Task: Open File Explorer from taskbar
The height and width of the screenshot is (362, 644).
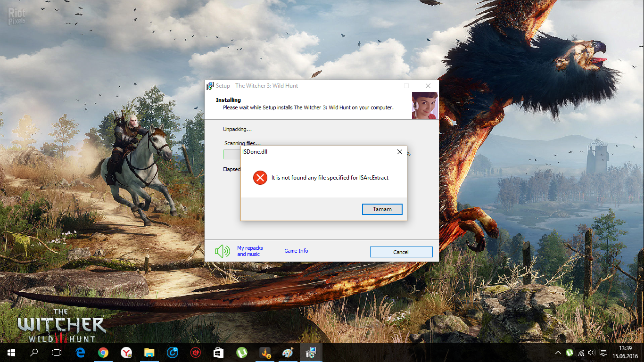Action: [x=149, y=353]
